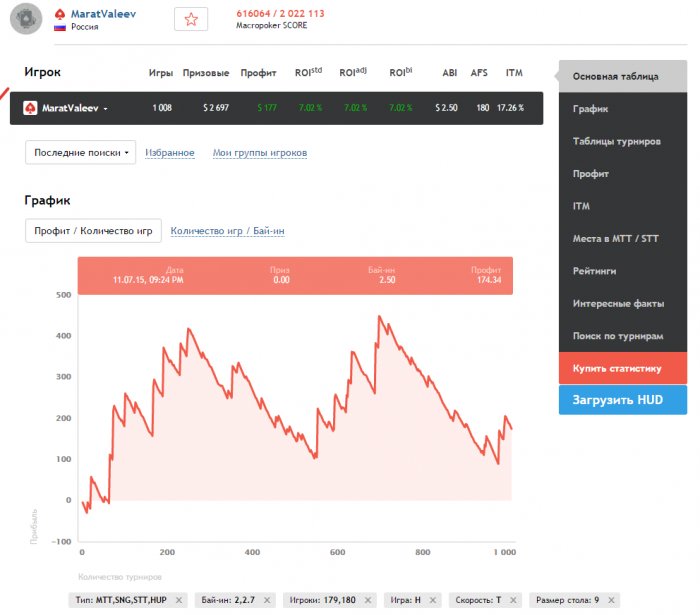Click the ROI adj column header

(353, 72)
